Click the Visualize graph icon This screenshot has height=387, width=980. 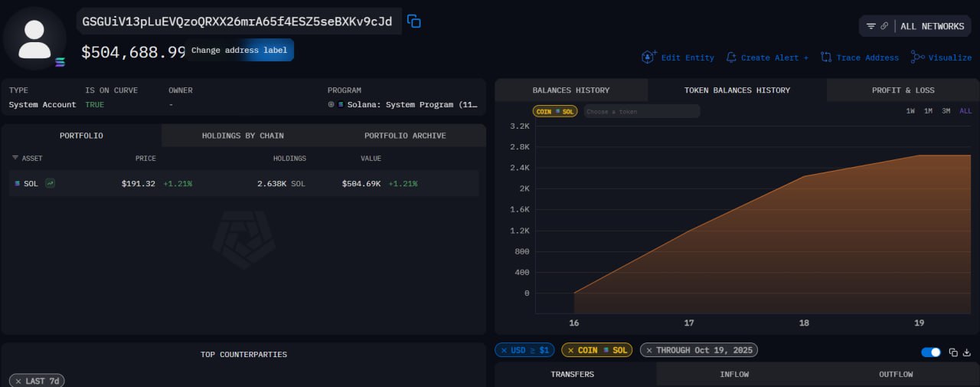(916, 57)
